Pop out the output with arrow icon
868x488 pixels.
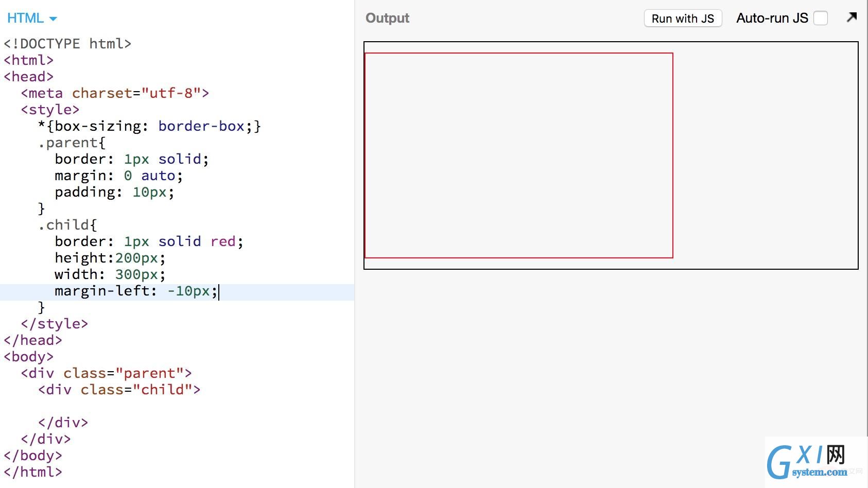point(852,18)
